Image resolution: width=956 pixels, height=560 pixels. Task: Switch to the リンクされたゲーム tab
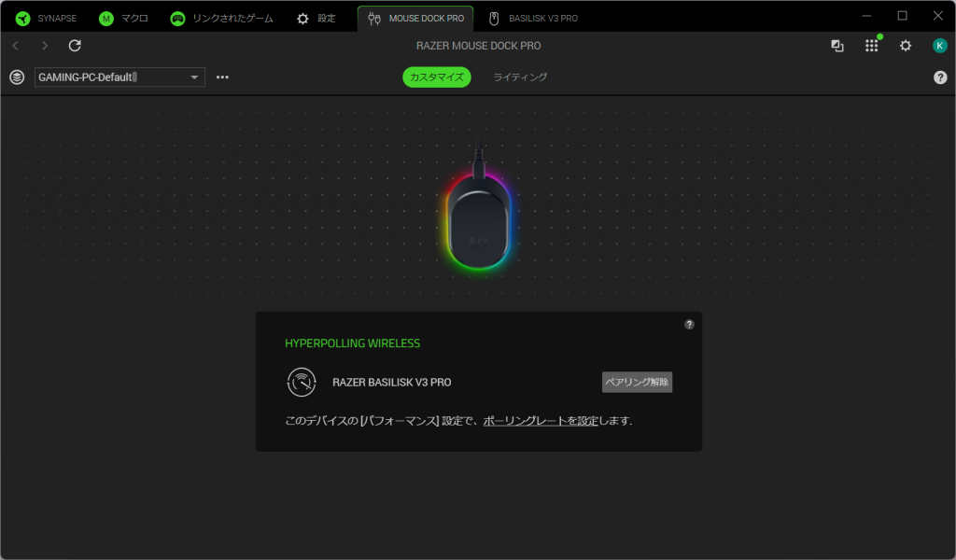(x=222, y=19)
